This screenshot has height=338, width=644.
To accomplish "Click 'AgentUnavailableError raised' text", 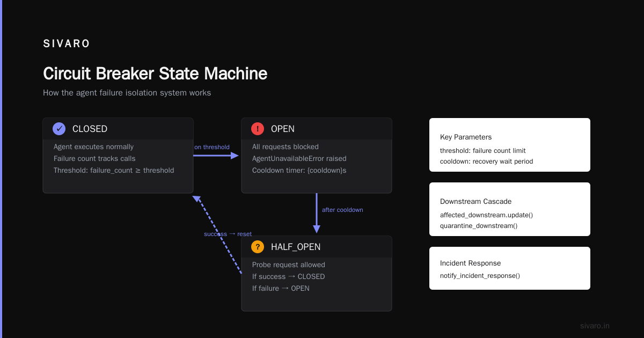I will (x=299, y=158).
